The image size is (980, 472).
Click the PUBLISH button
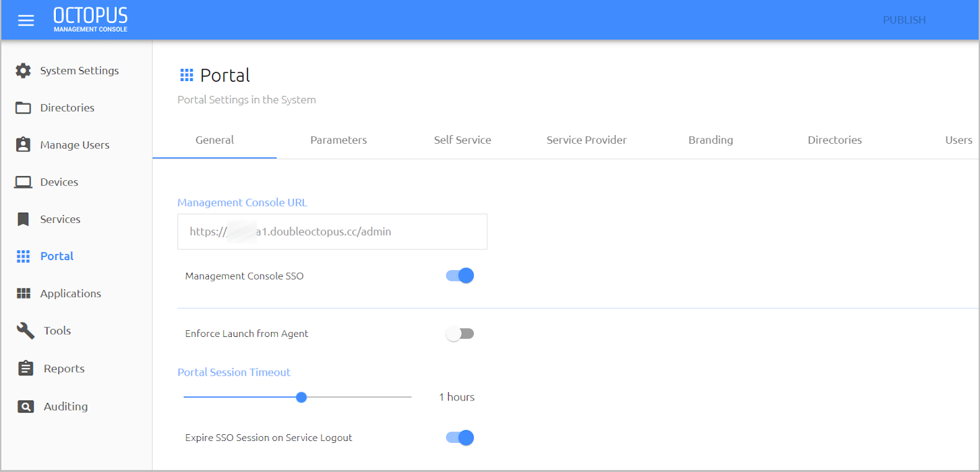(x=904, y=20)
